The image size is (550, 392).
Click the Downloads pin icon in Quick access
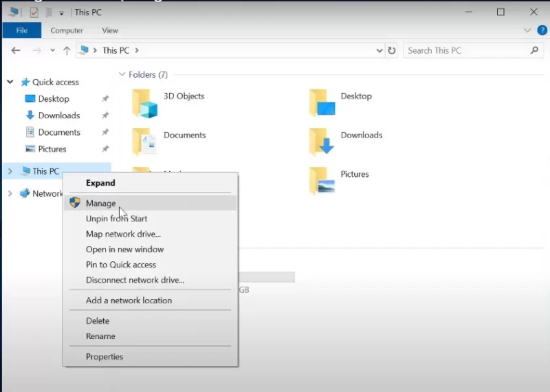pos(105,116)
